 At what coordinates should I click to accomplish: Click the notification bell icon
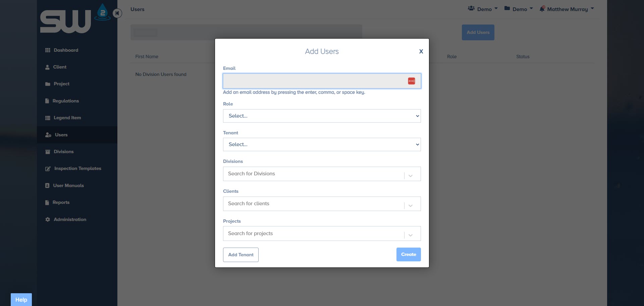point(542,9)
